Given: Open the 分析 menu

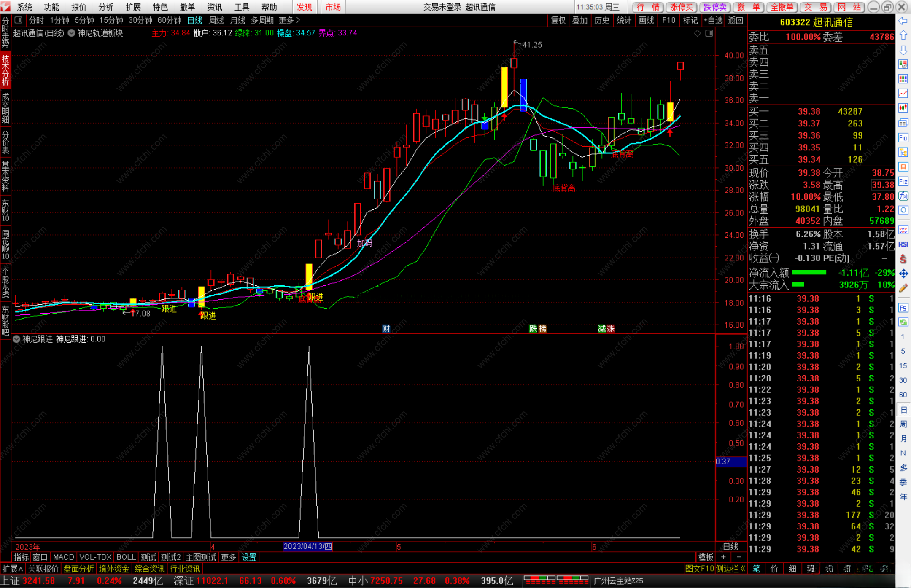Looking at the screenshot, I should (x=105, y=7).
